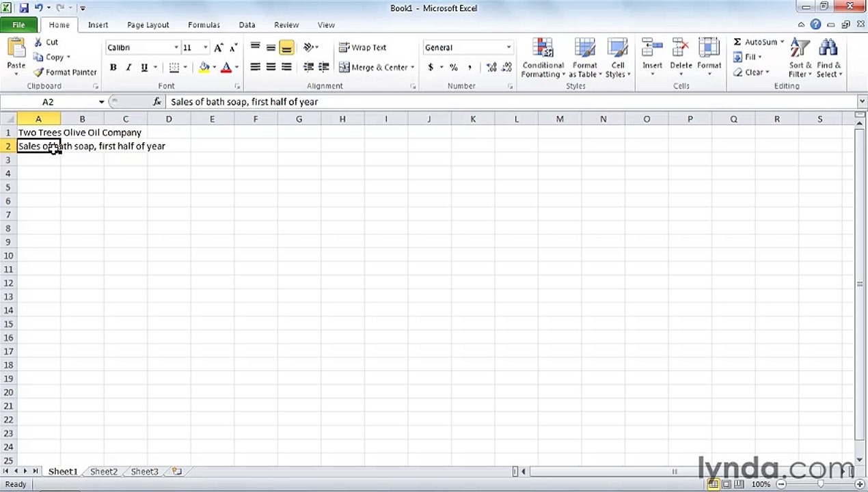This screenshot has width=868, height=492.
Task: Click the Paste clipboard icon
Action: point(16,49)
